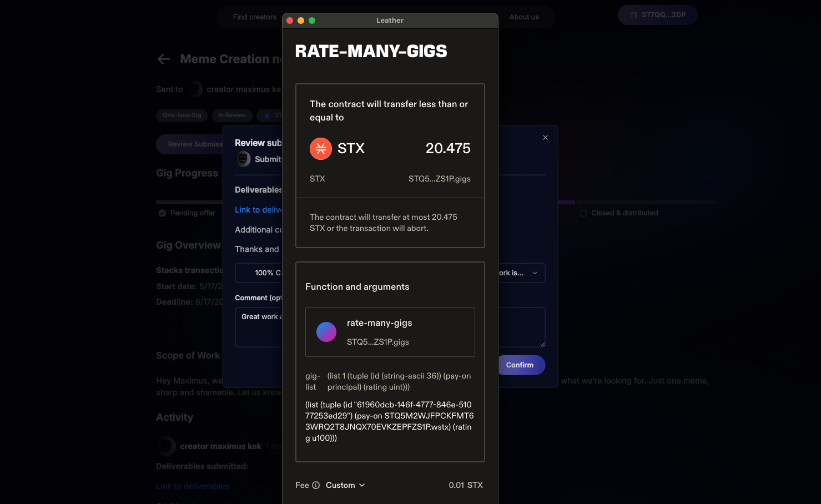Open the rating dropdown ending in 'ork is...'
This screenshot has height=504, width=821.
[521, 273]
